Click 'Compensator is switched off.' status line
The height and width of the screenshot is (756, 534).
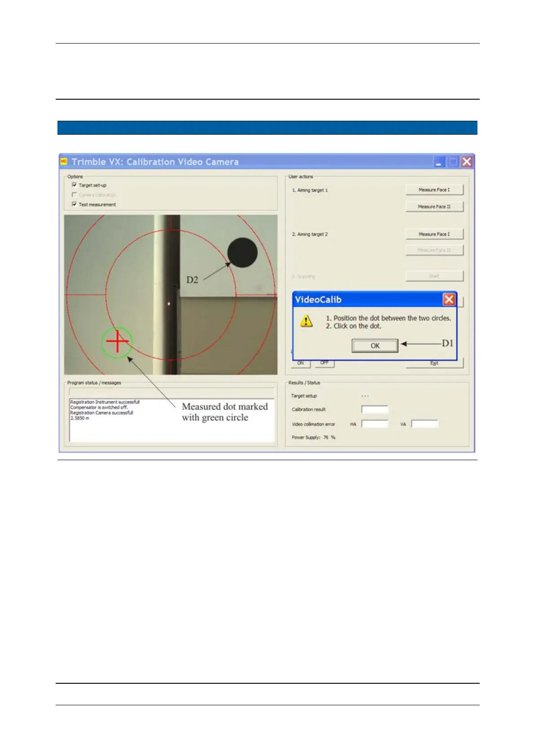tap(99, 408)
